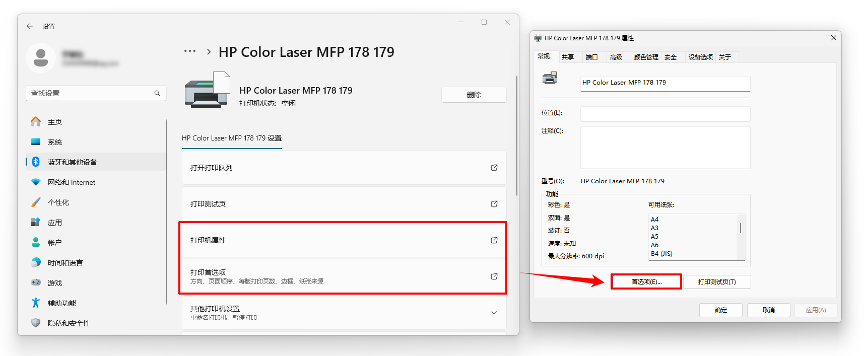Click the 取消 button
The height and width of the screenshot is (356, 868).
tap(769, 310)
